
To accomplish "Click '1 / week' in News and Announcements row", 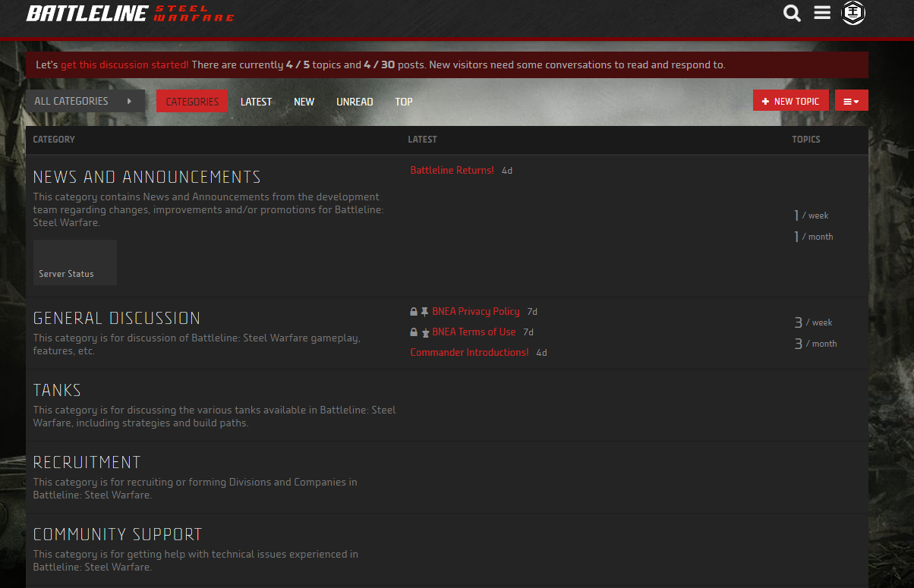I will [x=812, y=215].
